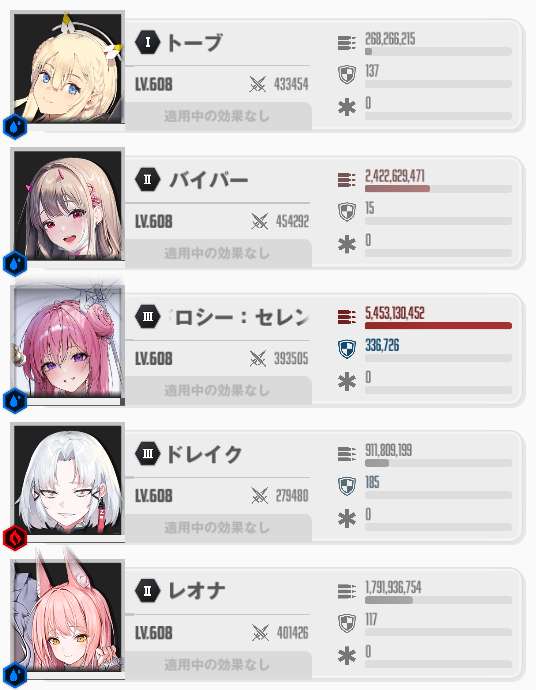Viewport: 536px width, 690px height.
Task: Click the combat power value 401426
Action: [292, 633]
